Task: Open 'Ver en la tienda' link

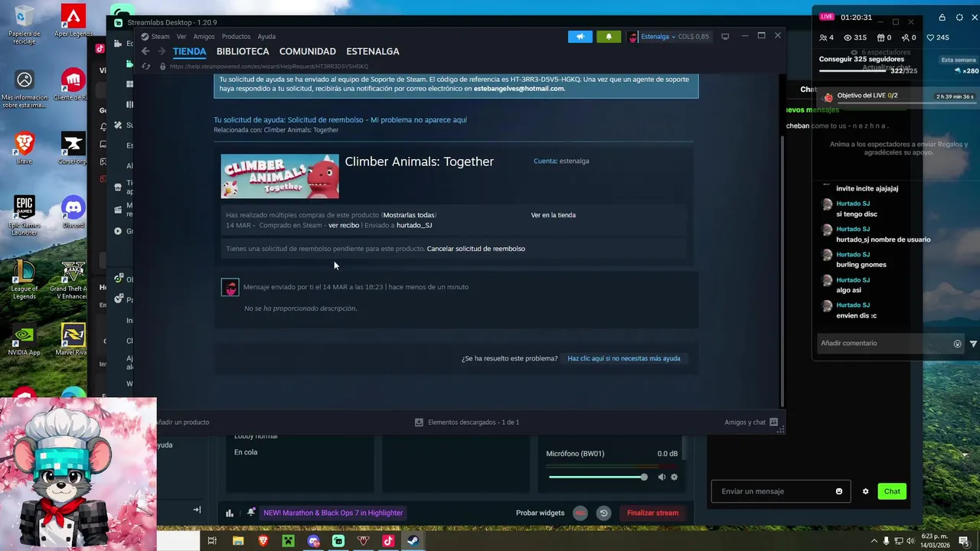Action: pos(554,215)
